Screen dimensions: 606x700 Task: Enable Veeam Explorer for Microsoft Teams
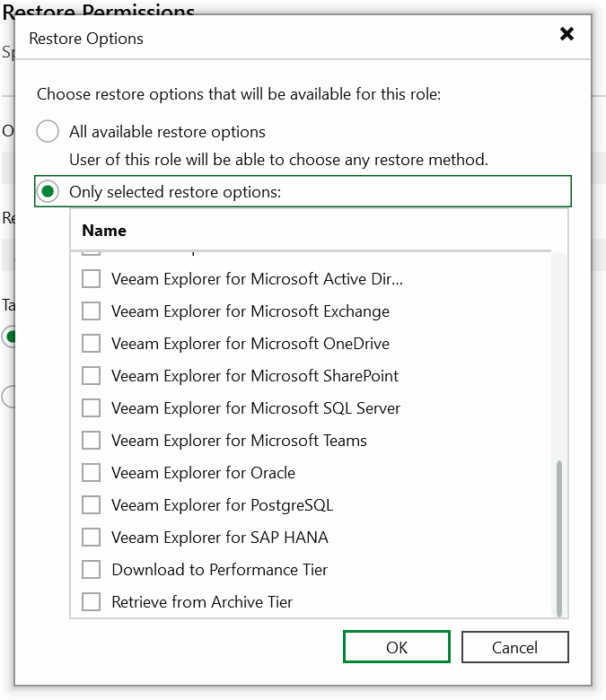[x=91, y=440]
